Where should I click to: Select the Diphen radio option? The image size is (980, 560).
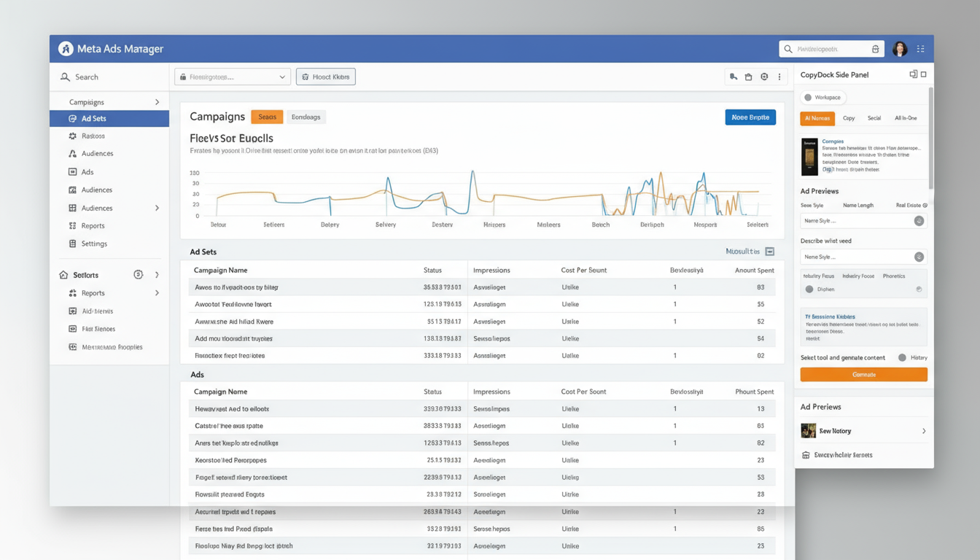tap(809, 289)
